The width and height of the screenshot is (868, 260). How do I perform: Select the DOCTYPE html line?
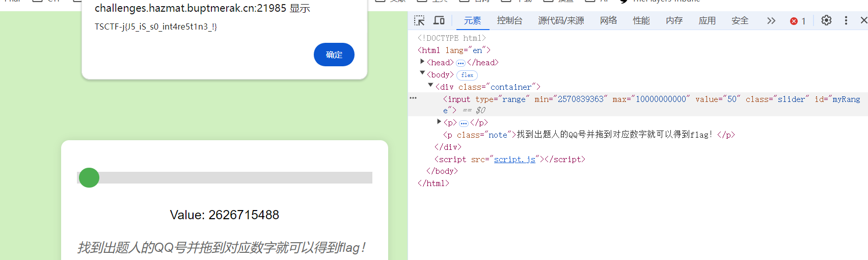tap(452, 38)
